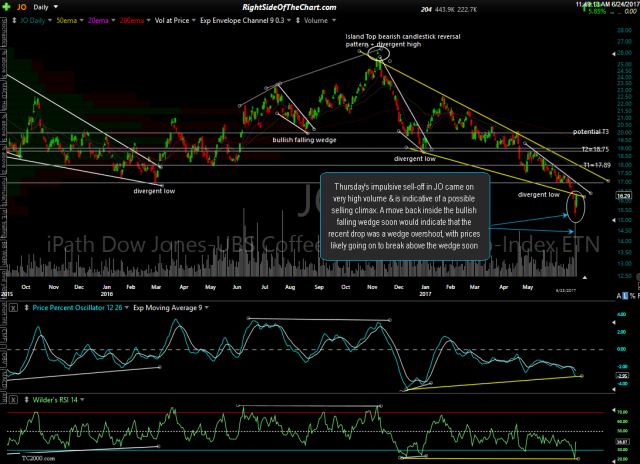
Task: Click the RSI value tag on right axis
Action: click(622, 442)
